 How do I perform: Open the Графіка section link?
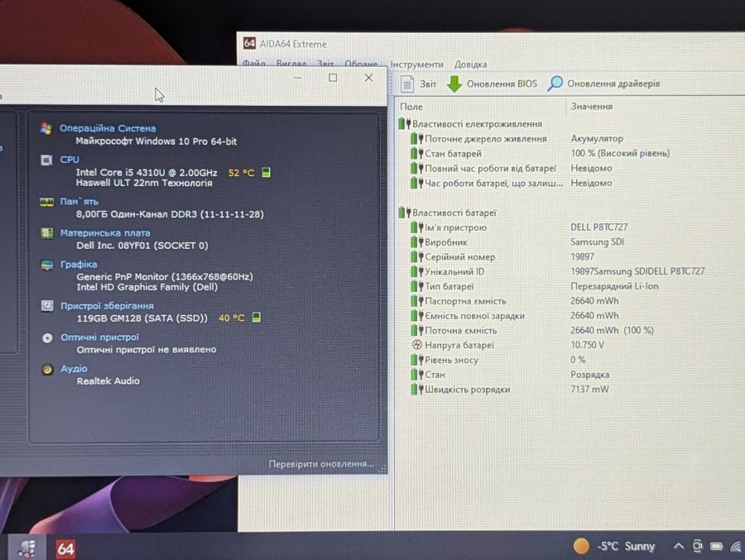click(79, 264)
